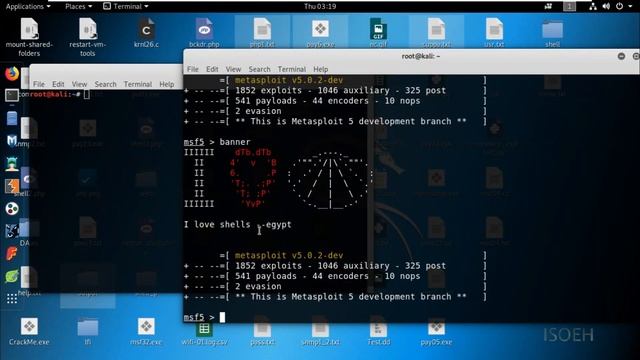Launch Metasploit from the dock
640x360 pixels.
pyautogui.click(x=12, y=141)
